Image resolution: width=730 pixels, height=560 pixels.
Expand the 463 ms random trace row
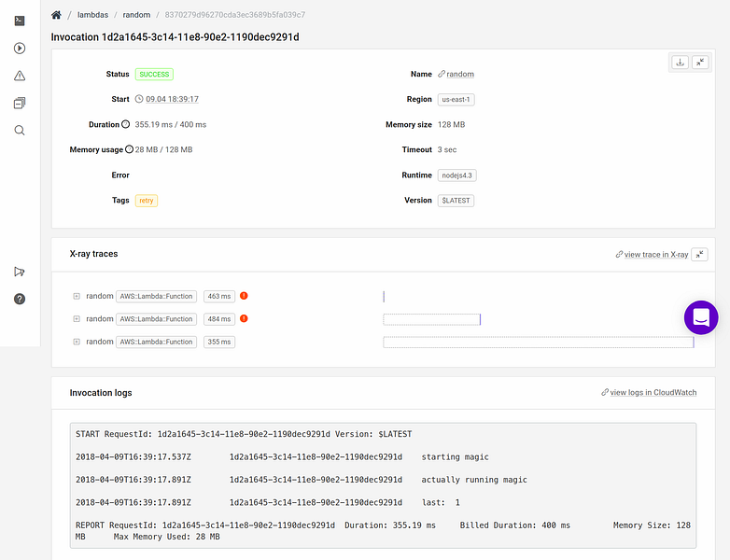tap(77, 296)
